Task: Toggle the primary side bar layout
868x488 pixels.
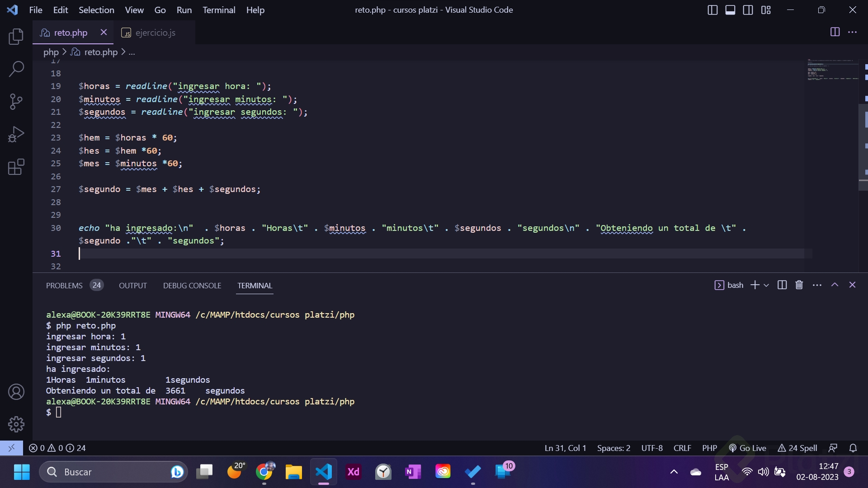Action: 712,10
